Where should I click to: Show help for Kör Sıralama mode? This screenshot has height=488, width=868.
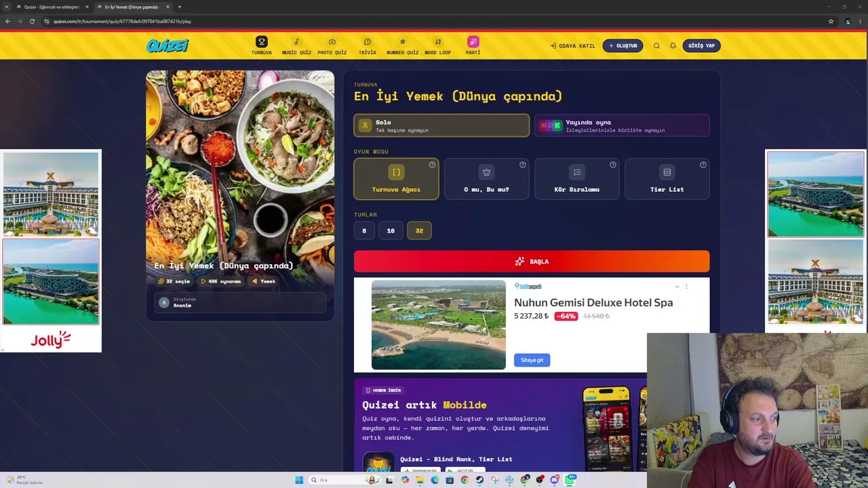pos(612,165)
